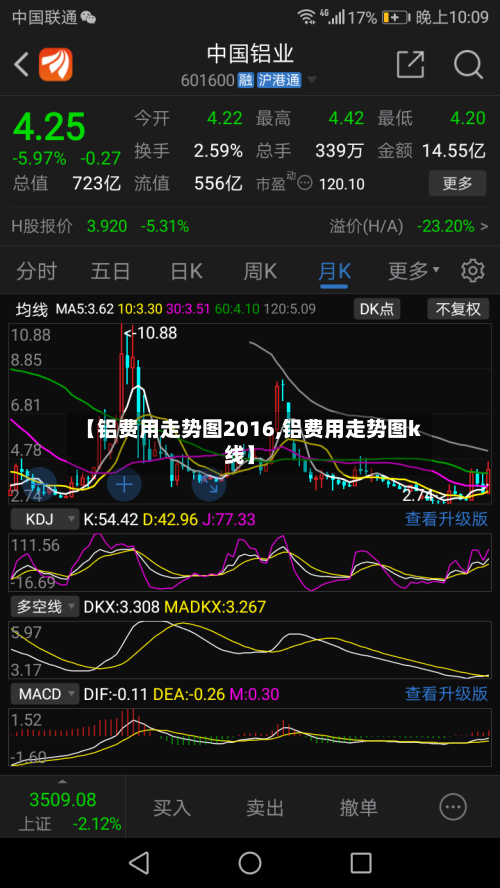Tap the P/E info bubble icon
The width and height of the screenshot is (500, 888).
pyautogui.click(x=305, y=182)
